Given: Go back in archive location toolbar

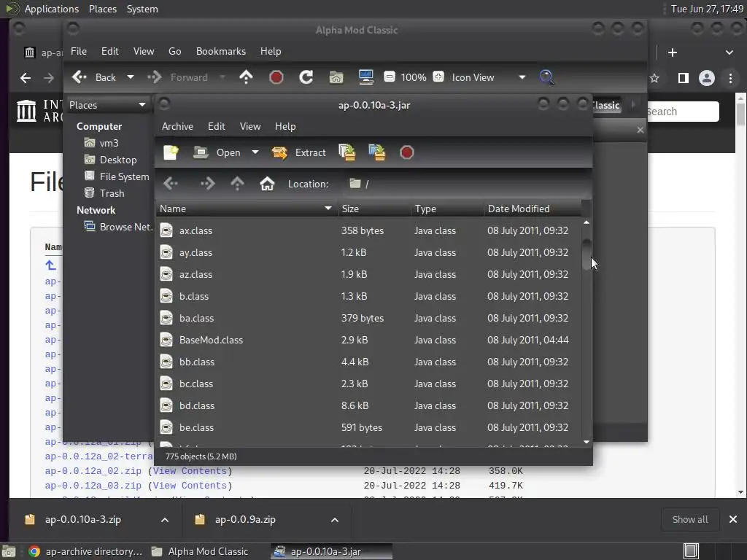Looking at the screenshot, I should 171,184.
